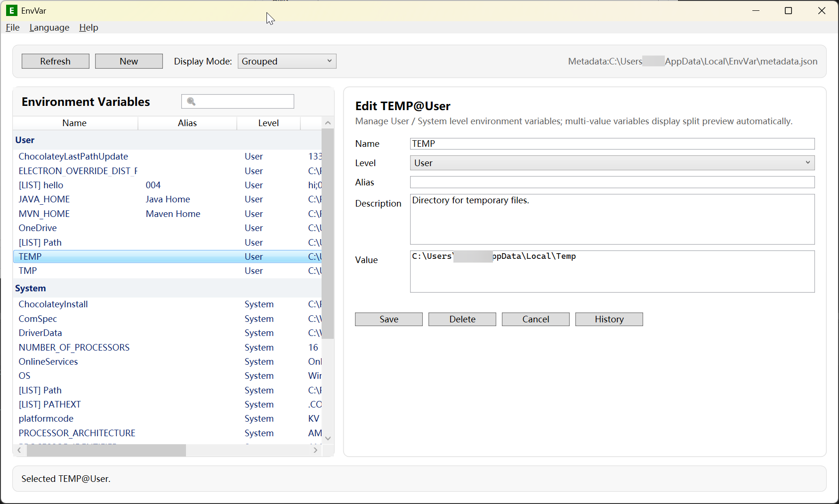Collapse the System group header

tap(31, 288)
